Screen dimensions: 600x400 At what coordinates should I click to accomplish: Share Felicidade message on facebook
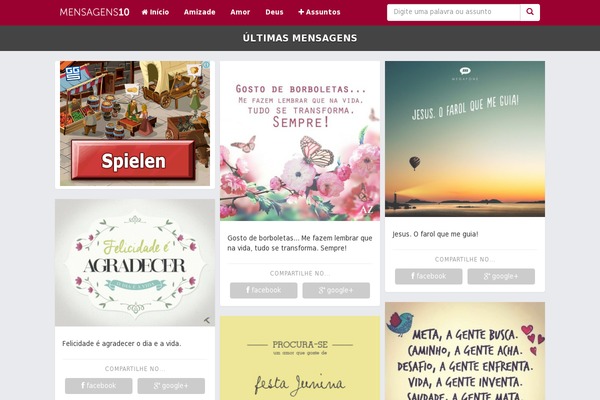click(x=99, y=386)
